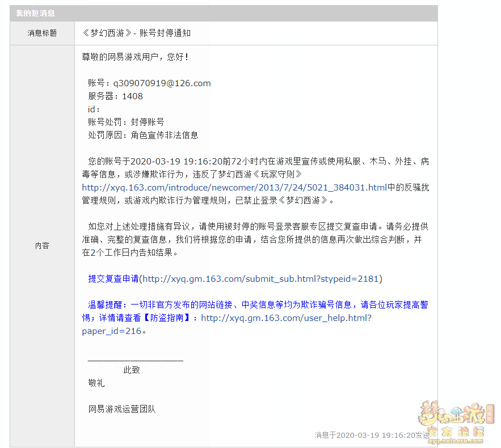Image resolution: width=501 pixels, height=448 pixels.
Task: Click the 我的短消息 header text
Action: [35, 13]
